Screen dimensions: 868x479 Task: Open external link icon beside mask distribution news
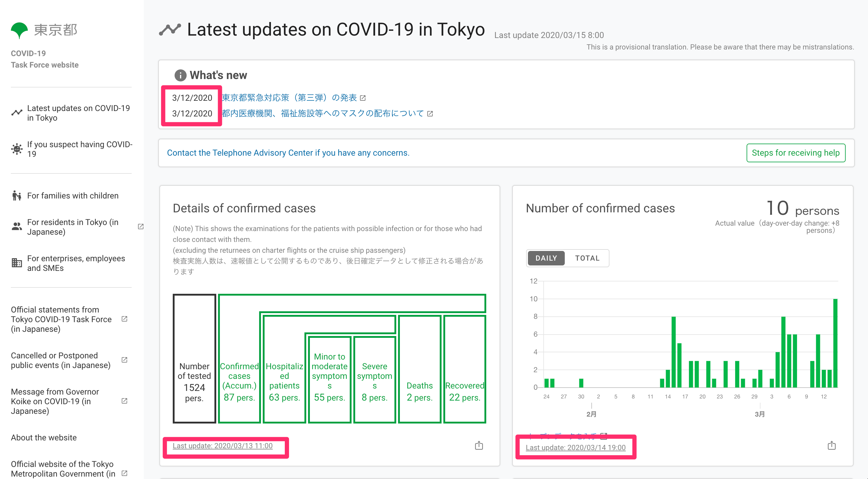point(430,113)
